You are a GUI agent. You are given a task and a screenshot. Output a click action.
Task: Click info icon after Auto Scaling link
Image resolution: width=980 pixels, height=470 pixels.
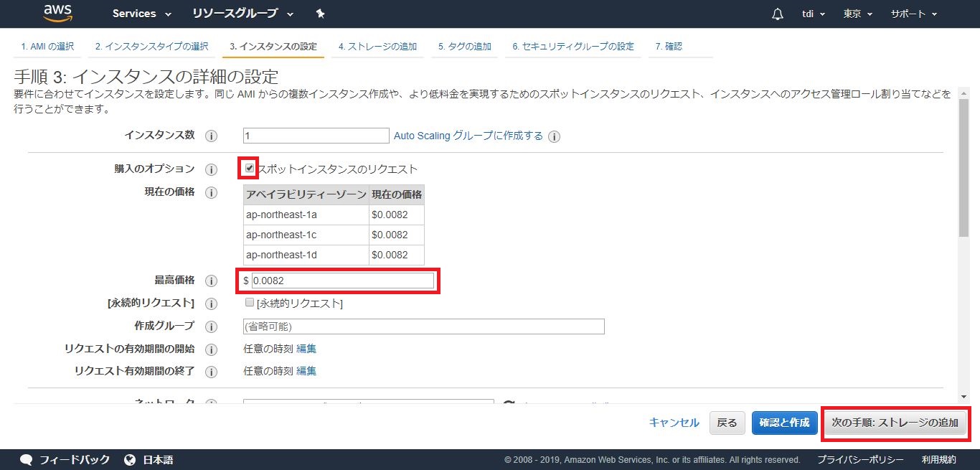(554, 136)
